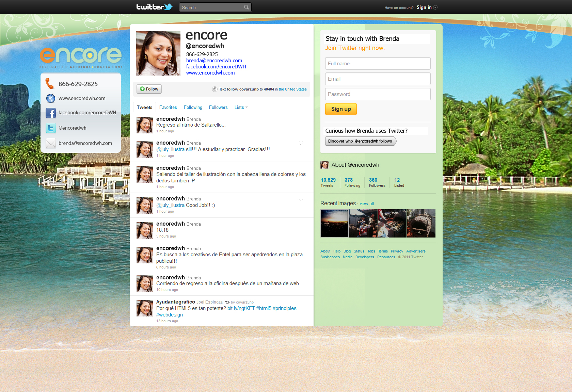The height and width of the screenshot is (392, 572).
Task: Expand the Lists dropdown tab
Action: [x=241, y=108]
